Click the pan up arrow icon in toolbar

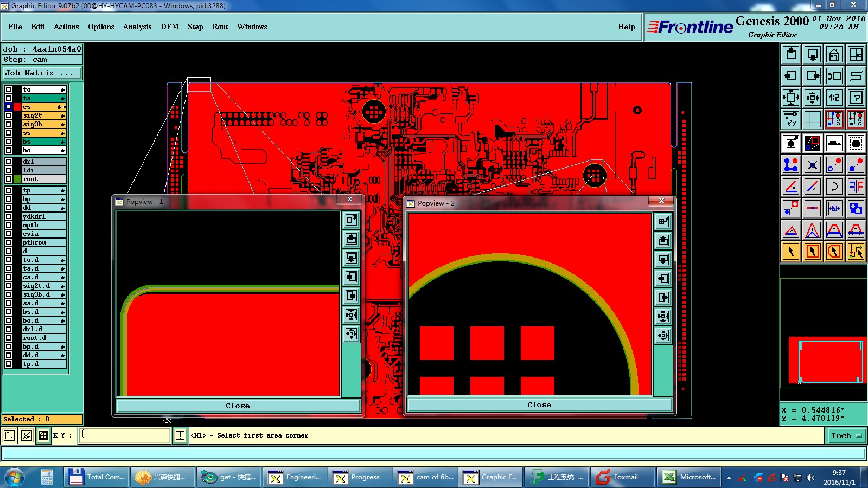[x=791, y=54]
